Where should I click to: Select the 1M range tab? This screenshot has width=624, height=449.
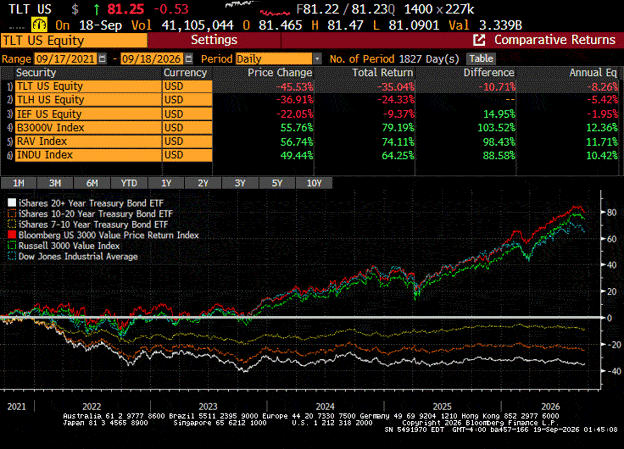click(19, 183)
